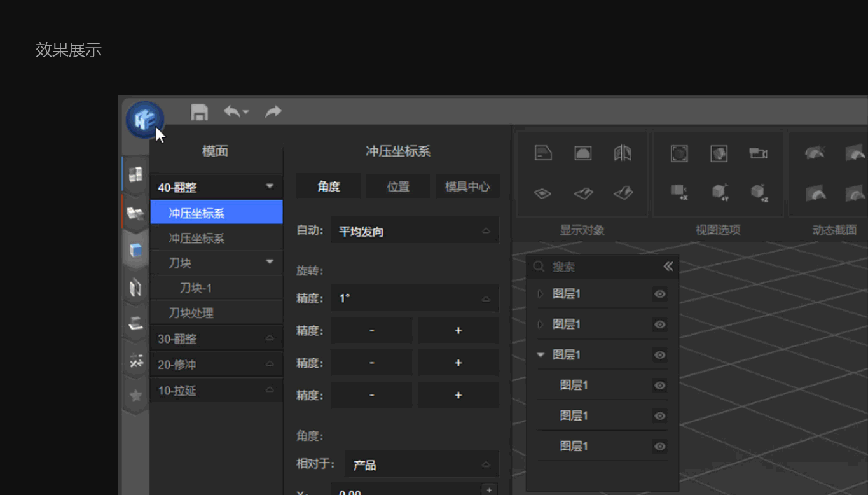
Task: Switch to the 模具中心 tab
Action: pos(467,186)
